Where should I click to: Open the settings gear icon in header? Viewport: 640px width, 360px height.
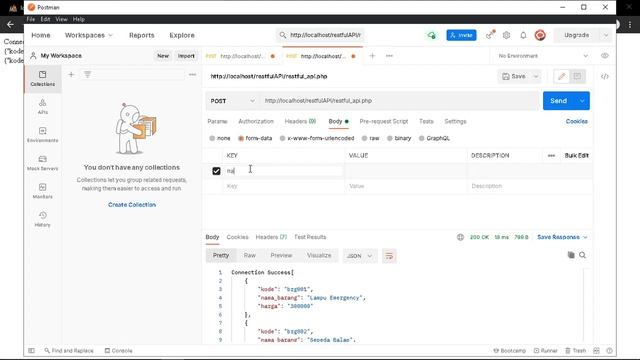pyautogui.click(x=506, y=35)
